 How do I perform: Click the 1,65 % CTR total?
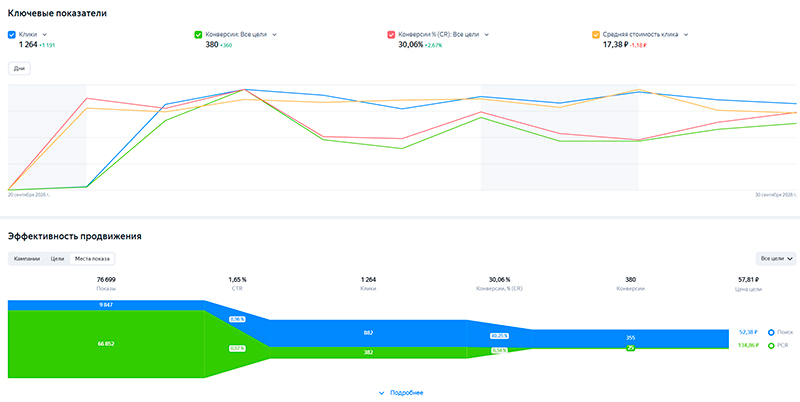click(x=237, y=280)
